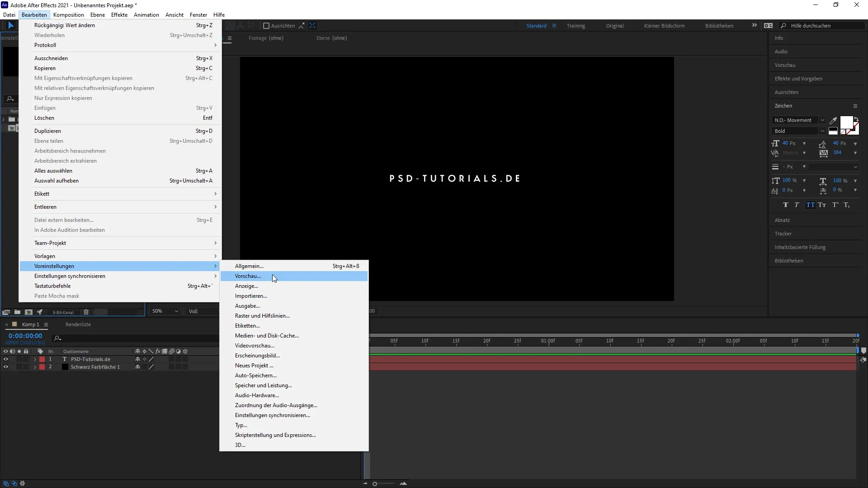Hide the Schwarz Farbfläche 1 layer eye
Screen dimensions: 868x488
coord(5,367)
